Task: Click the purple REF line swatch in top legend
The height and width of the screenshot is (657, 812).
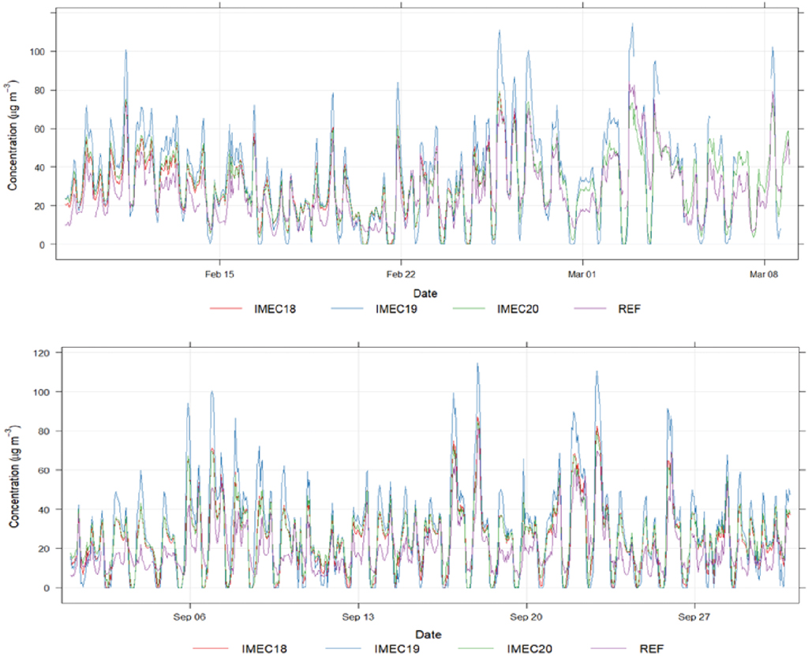Action: (589, 308)
